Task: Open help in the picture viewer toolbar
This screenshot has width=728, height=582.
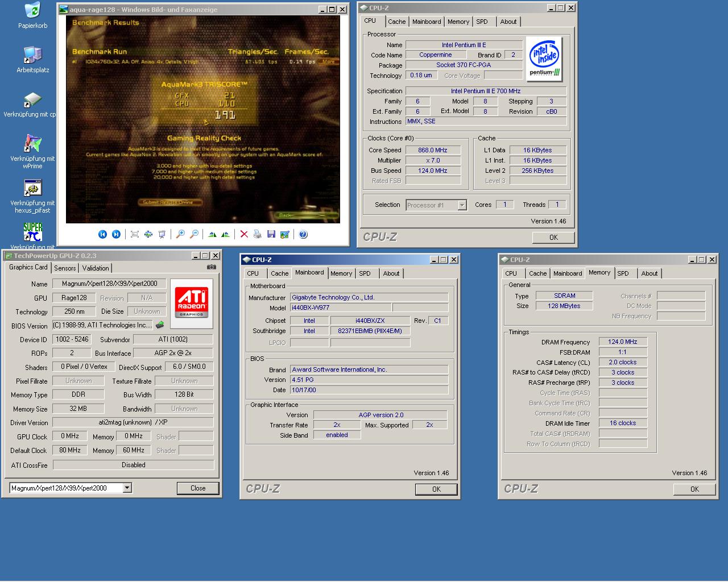Action: pyautogui.click(x=303, y=234)
